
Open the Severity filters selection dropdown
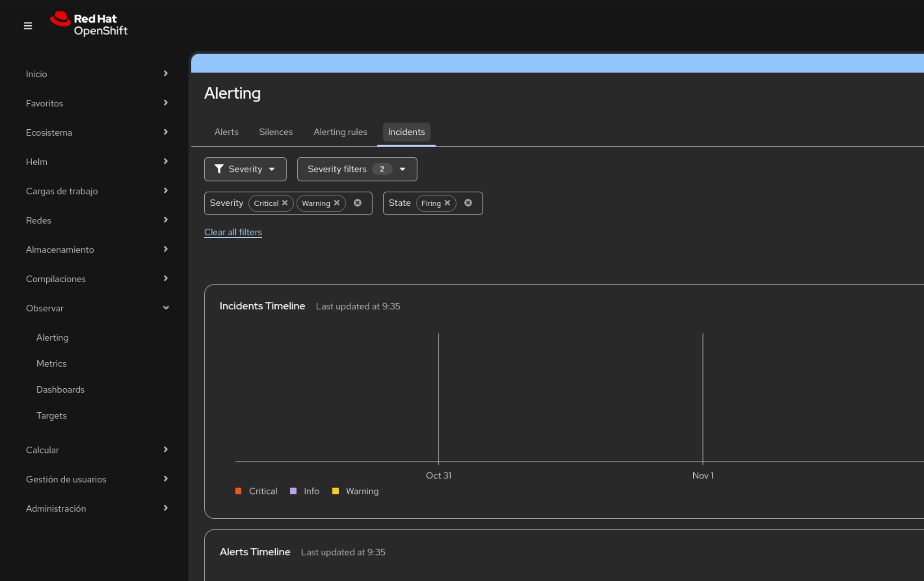[357, 169]
